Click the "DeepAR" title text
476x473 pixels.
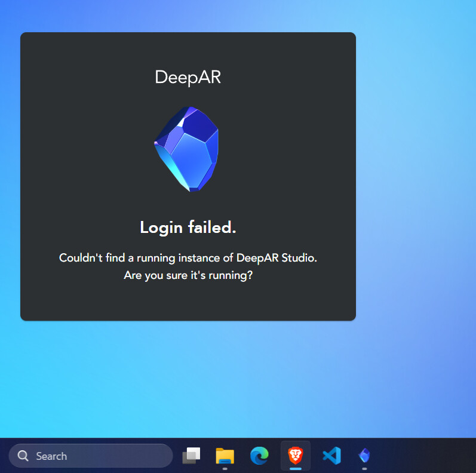188,77
